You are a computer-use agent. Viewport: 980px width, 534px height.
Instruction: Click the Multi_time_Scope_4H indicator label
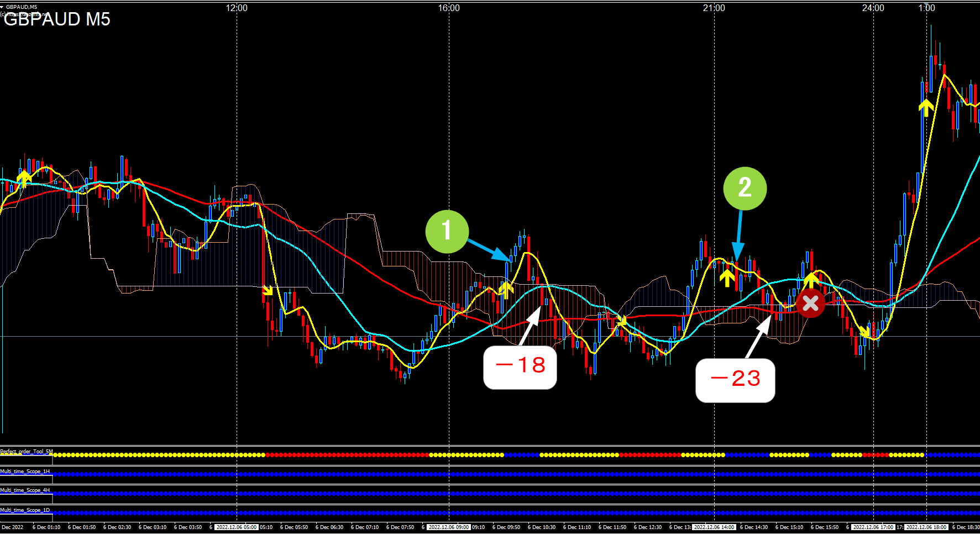25,490
